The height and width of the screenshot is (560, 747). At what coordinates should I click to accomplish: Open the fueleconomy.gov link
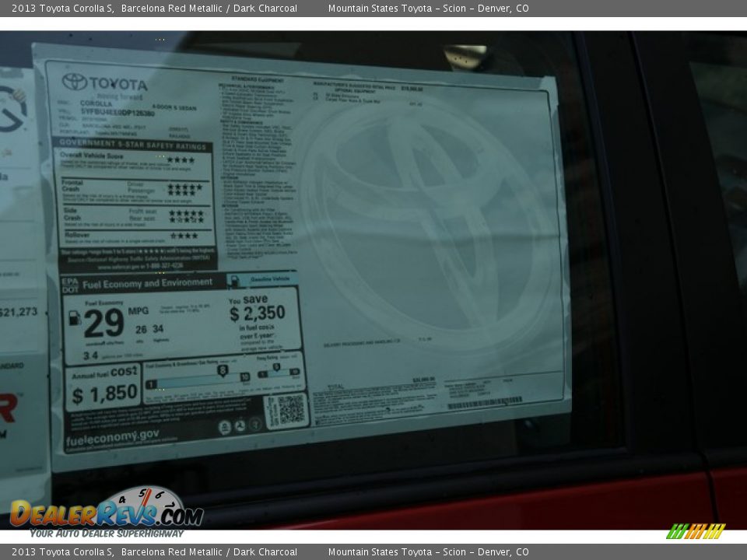112,438
